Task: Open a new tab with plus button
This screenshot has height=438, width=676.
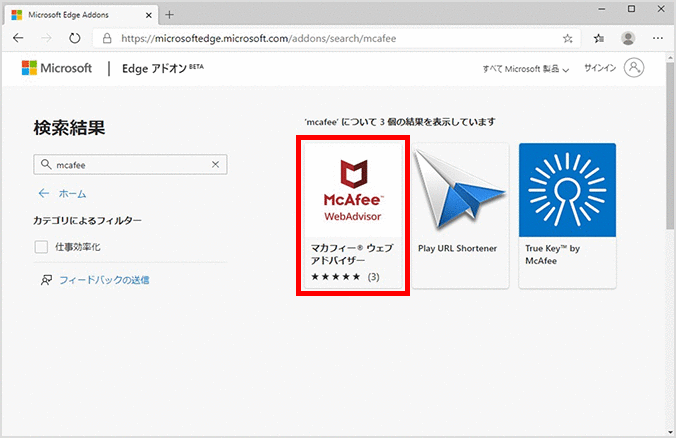Action: [x=169, y=15]
